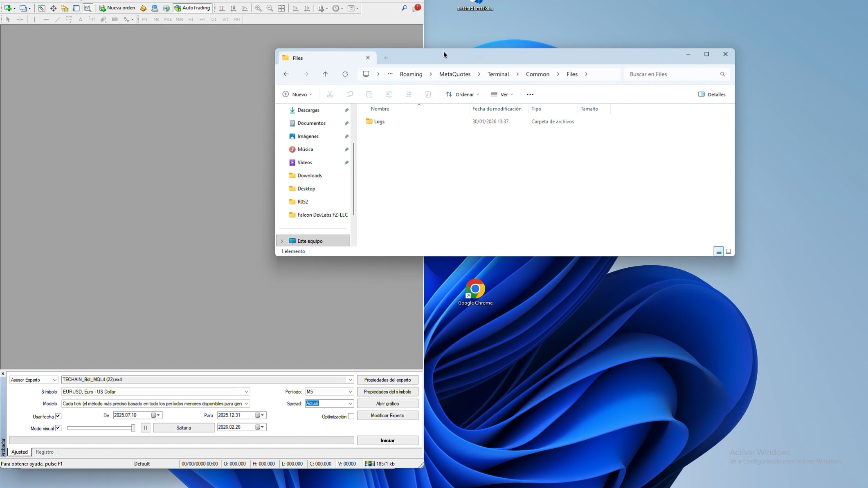The width and height of the screenshot is (868, 488).
Task: Enable the Optimización checkbox
Action: pyautogui.click(x=351, y=416)
